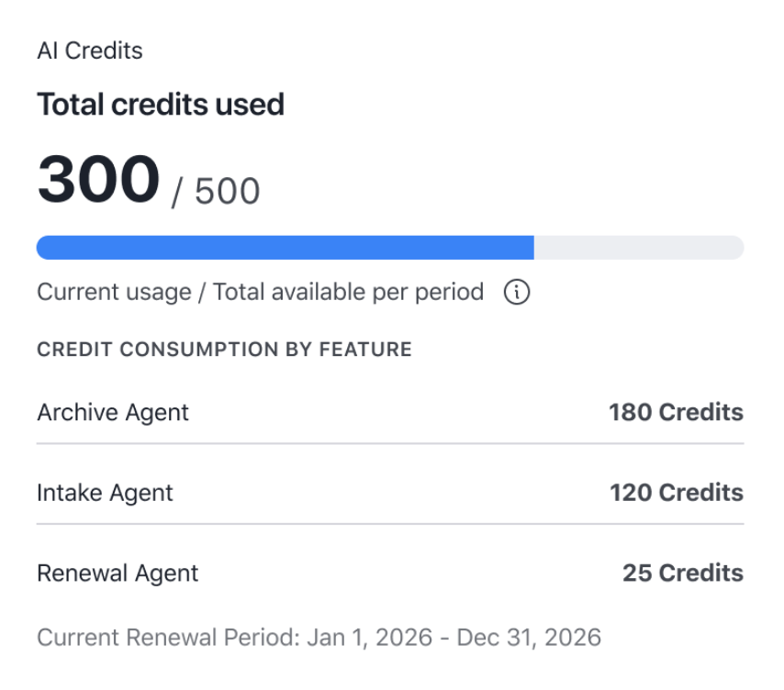784x690 pixels.
Task: Click the Dec 31, 2026 end date
Action: tap(529, 638)
